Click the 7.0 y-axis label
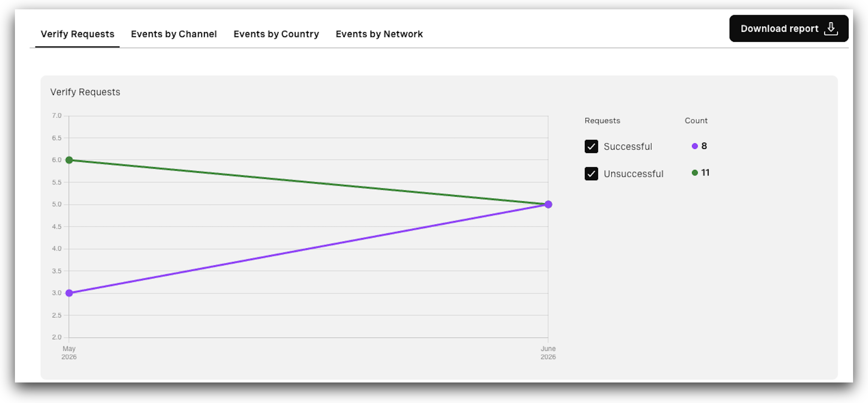The height and width of the screenshot is (403, 868). pyautogui.click(x=57, y=116)
